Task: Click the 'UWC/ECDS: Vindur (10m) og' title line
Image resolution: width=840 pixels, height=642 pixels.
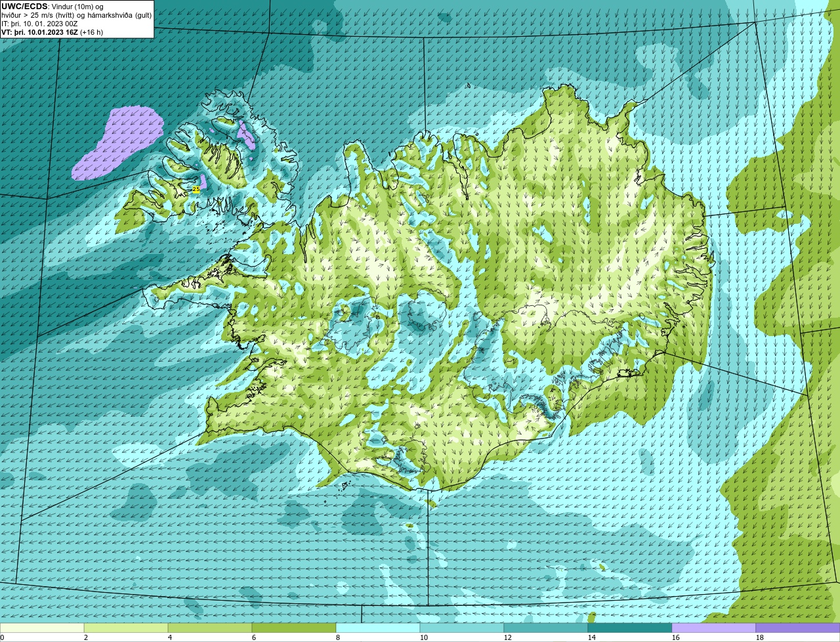Action: pos(52,7)
